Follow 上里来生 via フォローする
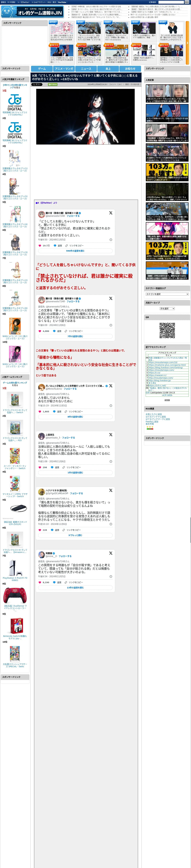Viewport: 191px width, 868px height. pyautogui.click(x=69, y=438)
